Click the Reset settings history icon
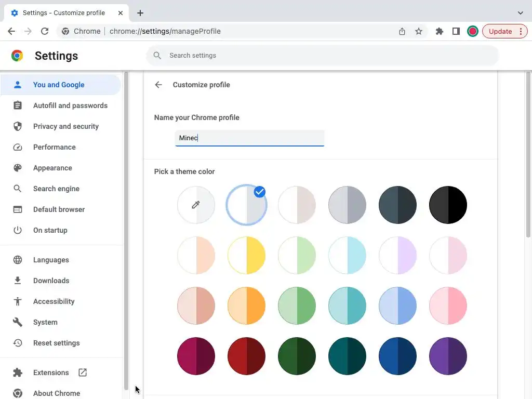532x399 pixels. tap(18, 343)
